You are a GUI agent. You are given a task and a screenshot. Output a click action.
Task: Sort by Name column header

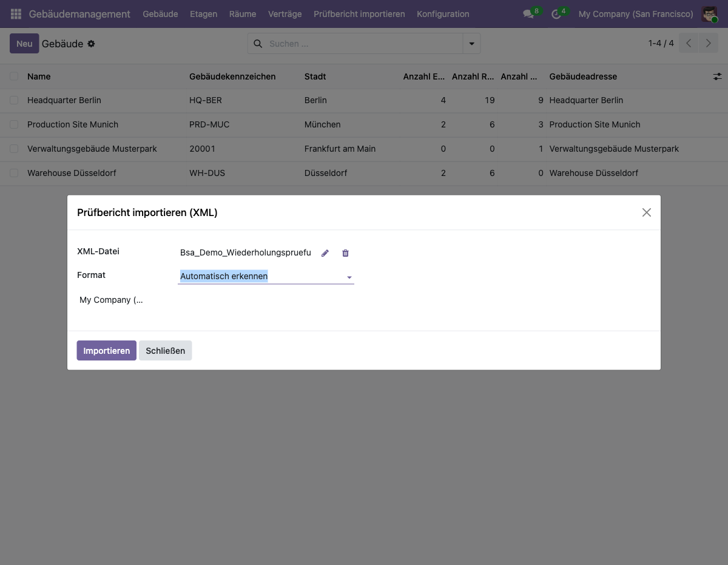[x=39, y=76]
